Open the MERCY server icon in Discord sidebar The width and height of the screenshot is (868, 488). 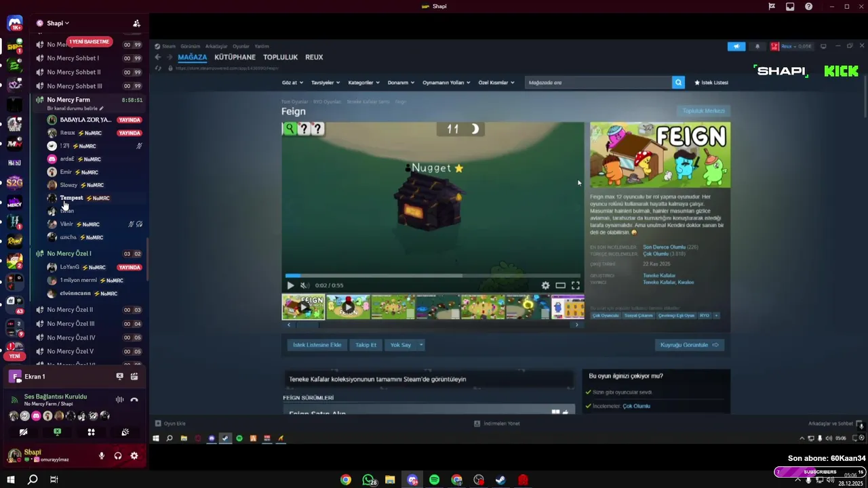(14, 203)
